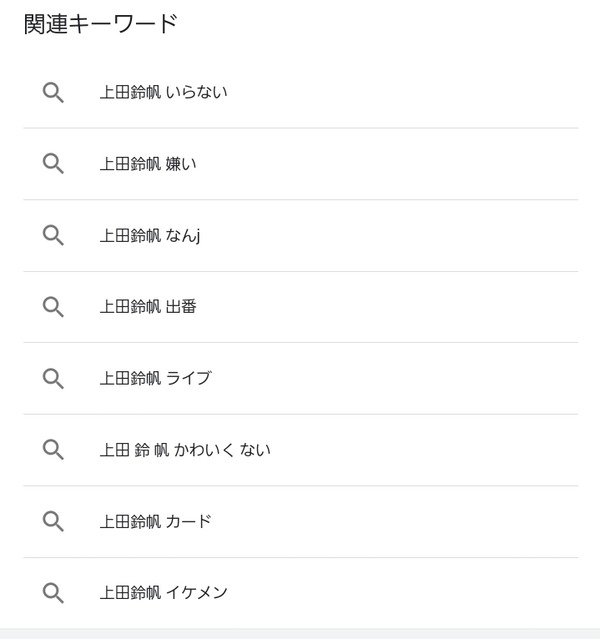
Task: Choose the 上田鈴帆 出番 suggestion
Action: tap(148, 307)
